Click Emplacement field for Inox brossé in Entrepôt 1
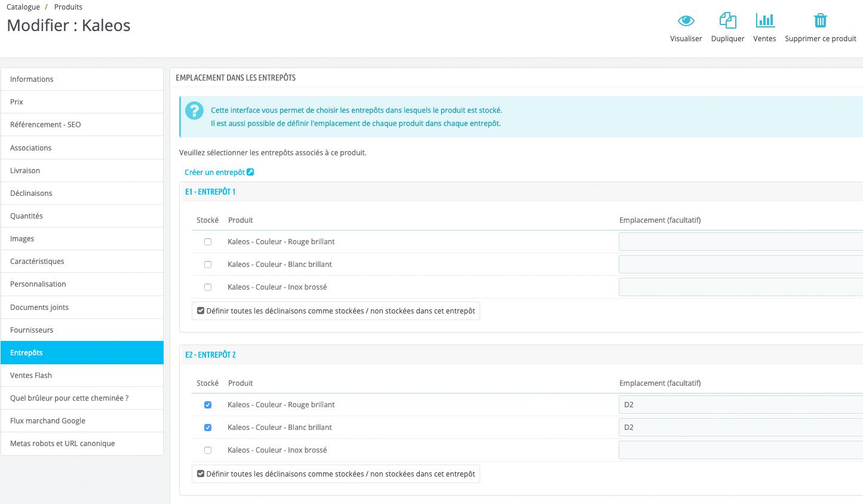863x504 pixels. pyautogui.click(x=741, y=287)
